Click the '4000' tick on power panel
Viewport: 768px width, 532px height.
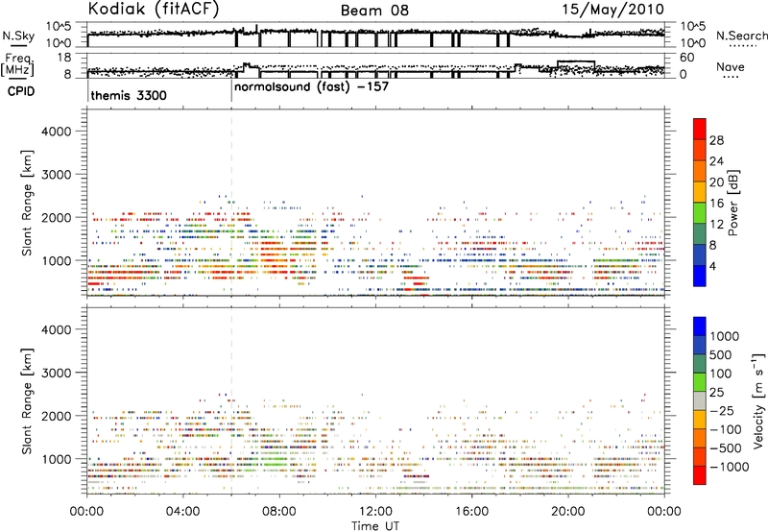point(56,132)
